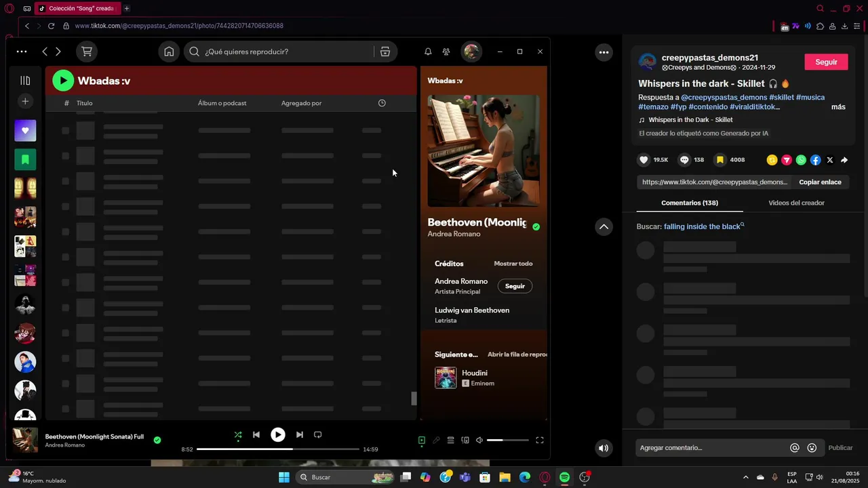The height and width of the screenshot is (488, 868).
Task: Like the TikTok post heart icon
Action: pos(644,160)
